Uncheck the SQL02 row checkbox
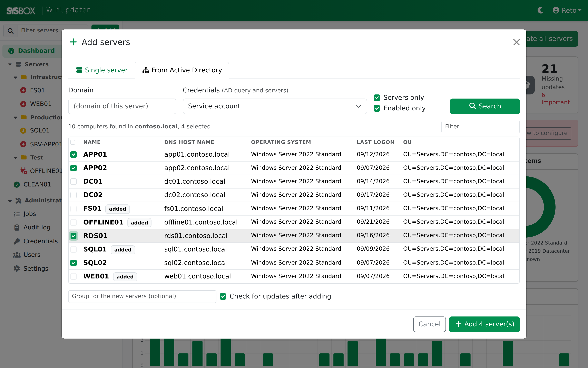The width and height of the screenshot is (588, 368). click(73, 263)
